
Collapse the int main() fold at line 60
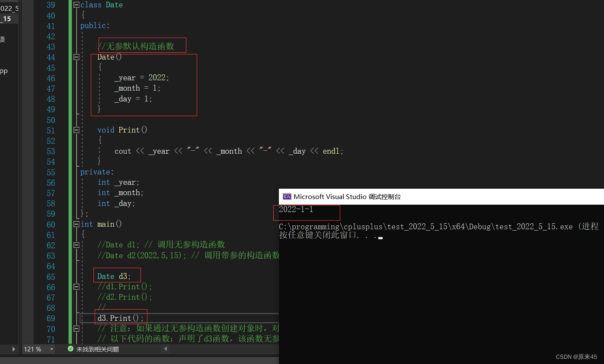77,224
